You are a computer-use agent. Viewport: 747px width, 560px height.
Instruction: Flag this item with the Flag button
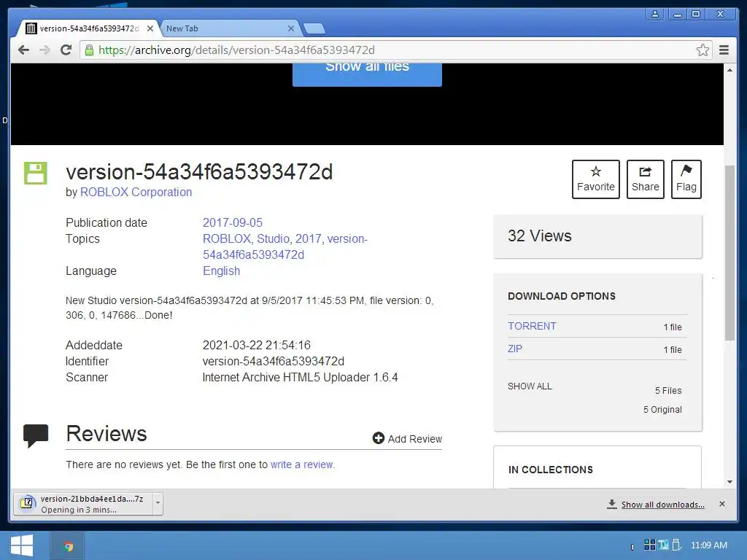(x=686, y=179)
